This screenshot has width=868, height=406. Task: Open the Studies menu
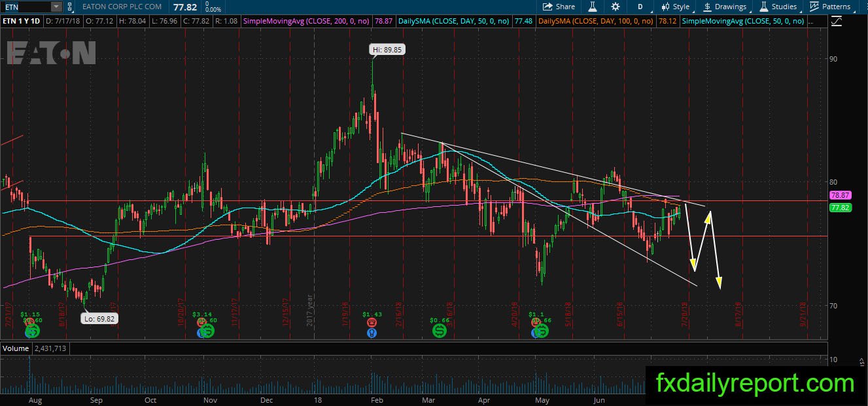[778, 7]
